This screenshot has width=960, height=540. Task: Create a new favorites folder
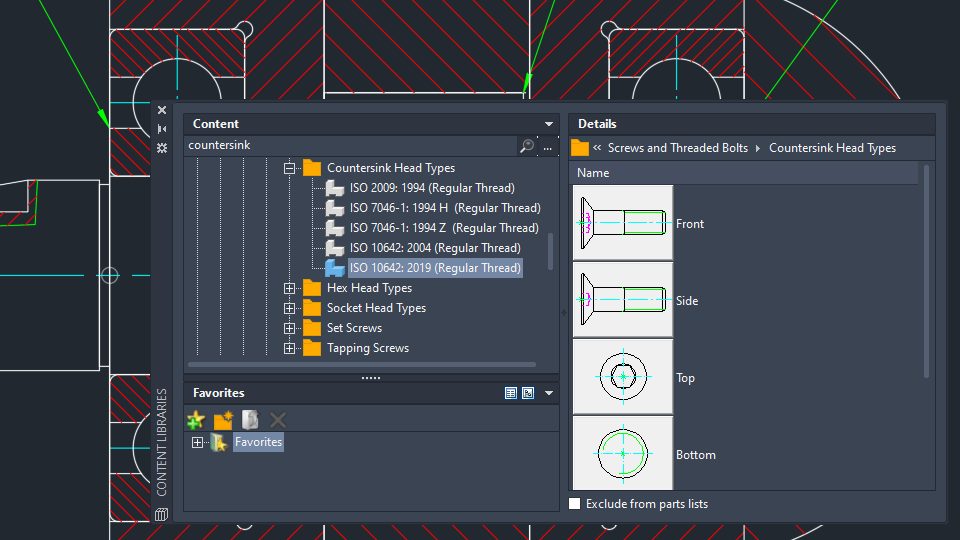pos(223,420)
